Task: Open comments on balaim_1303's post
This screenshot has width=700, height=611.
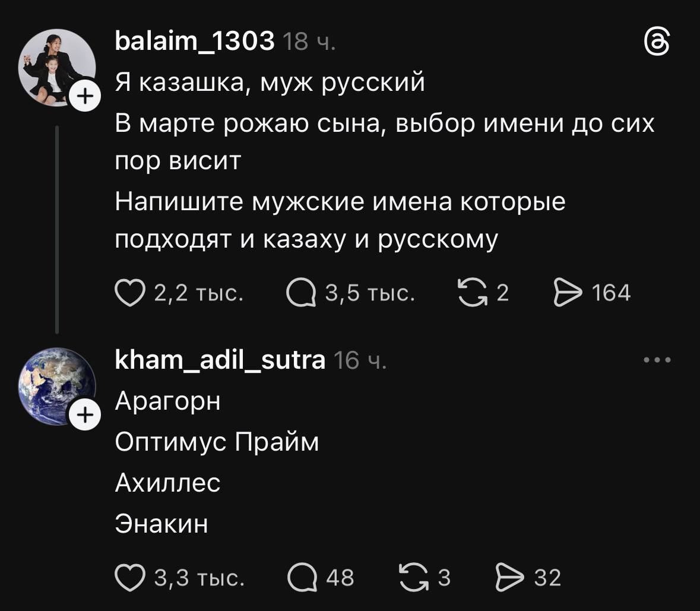Action: coord(301,293)
